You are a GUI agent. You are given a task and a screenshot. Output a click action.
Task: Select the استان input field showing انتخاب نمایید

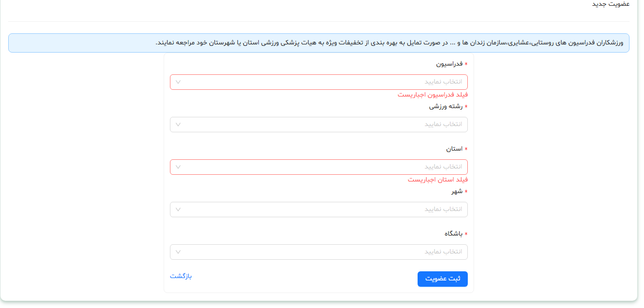point(338,167)
